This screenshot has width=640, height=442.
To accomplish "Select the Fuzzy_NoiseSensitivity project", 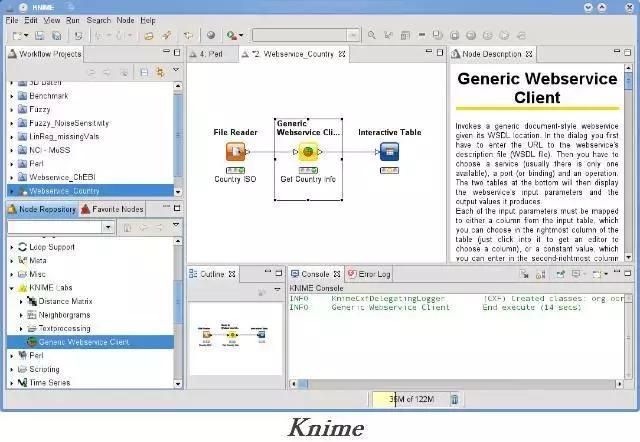I will (x=69, y=123).
